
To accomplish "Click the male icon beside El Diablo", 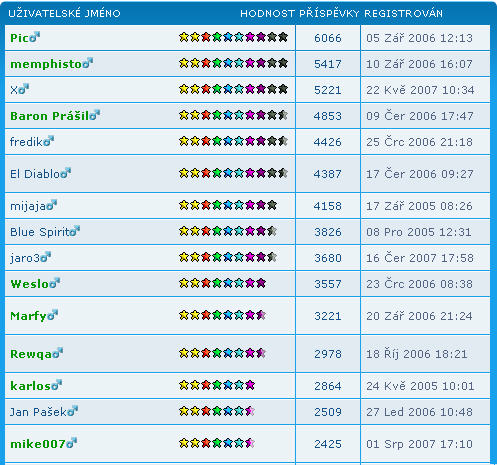I will (66, 173).
